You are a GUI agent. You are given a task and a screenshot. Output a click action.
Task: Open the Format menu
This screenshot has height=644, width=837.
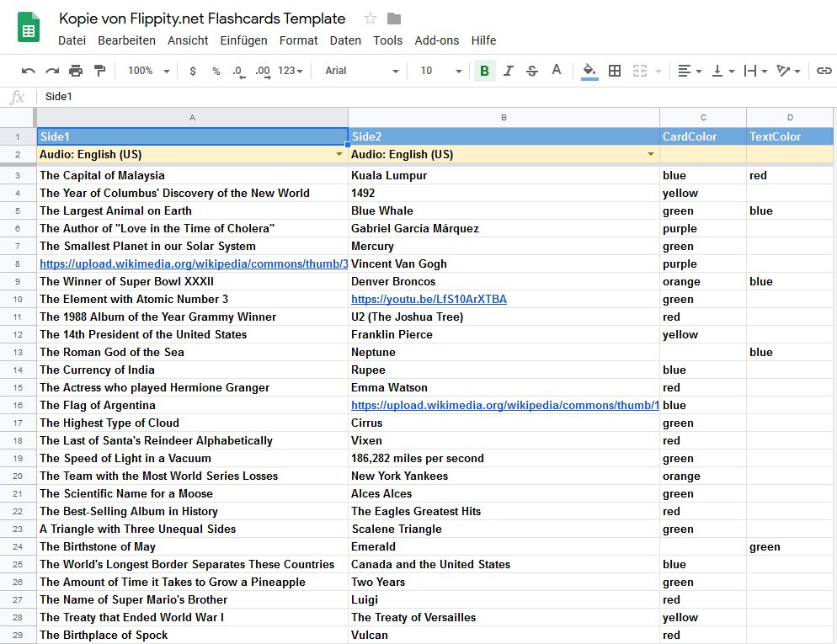click(x=298, y=40)
